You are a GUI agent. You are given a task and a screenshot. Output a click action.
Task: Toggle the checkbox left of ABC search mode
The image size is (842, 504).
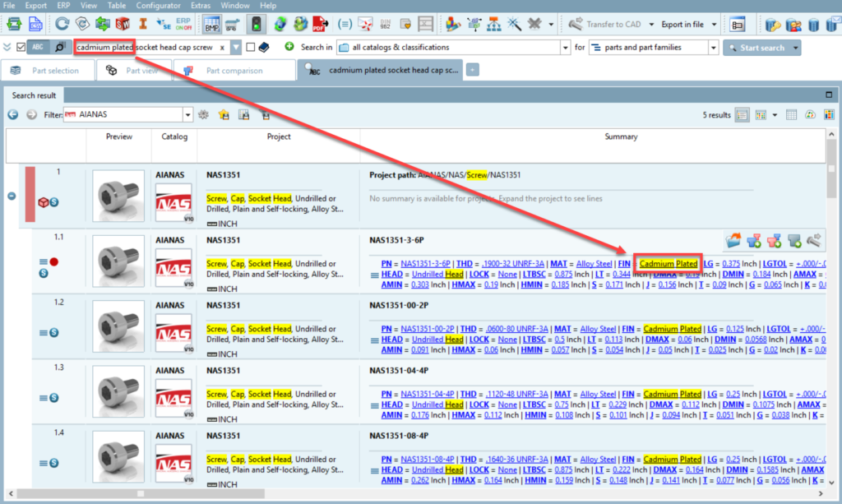(x=21, y=47)
